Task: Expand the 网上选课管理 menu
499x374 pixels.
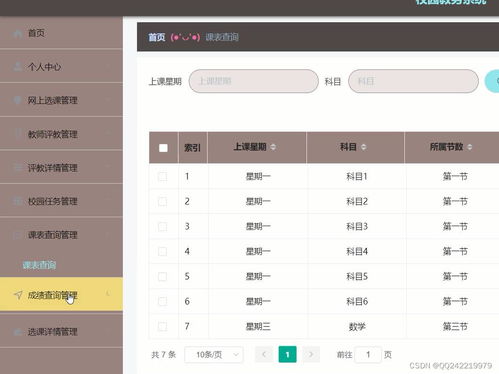Action: (x=61, y=100)
